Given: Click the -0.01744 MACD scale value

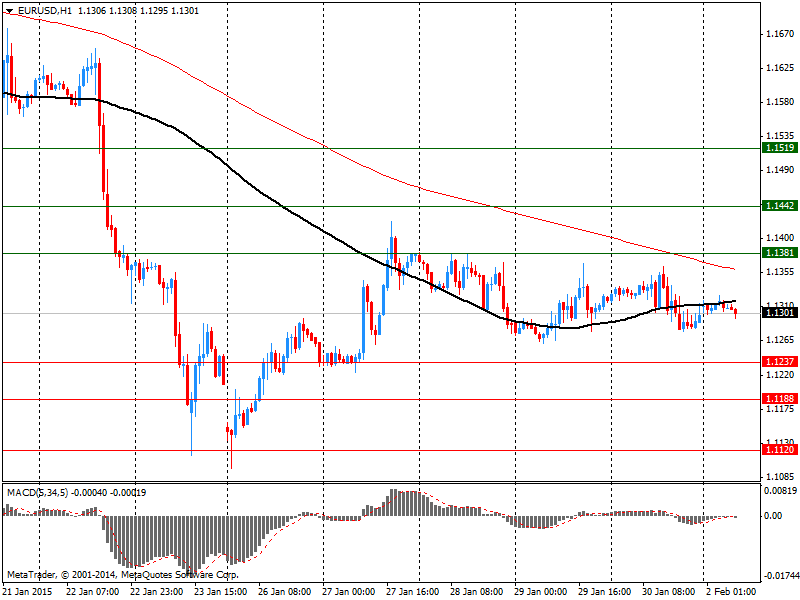Looking at the screenshot, I should [x=781, y=576].
